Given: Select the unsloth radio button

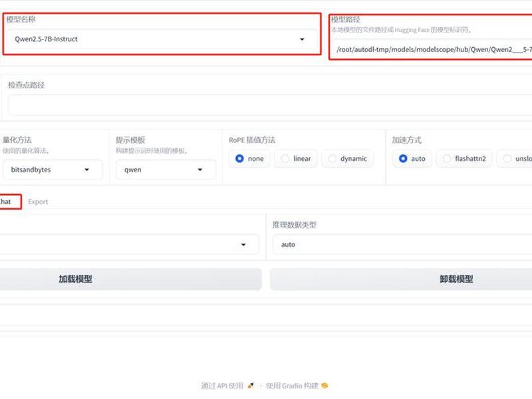Looking at the screenshot, I should coord(515,158).
